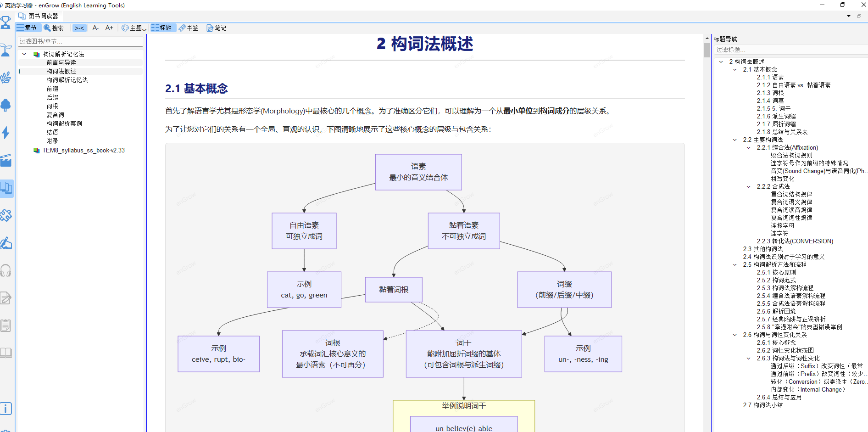Collapse the 2.6.3 构词法与词性变化 node

[749, 358]
